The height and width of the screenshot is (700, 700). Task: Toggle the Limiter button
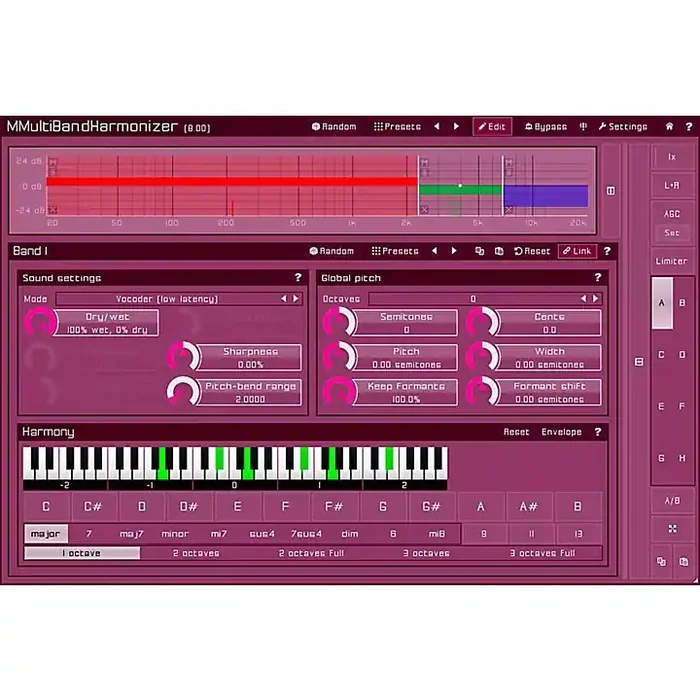(x=672, y=261)
